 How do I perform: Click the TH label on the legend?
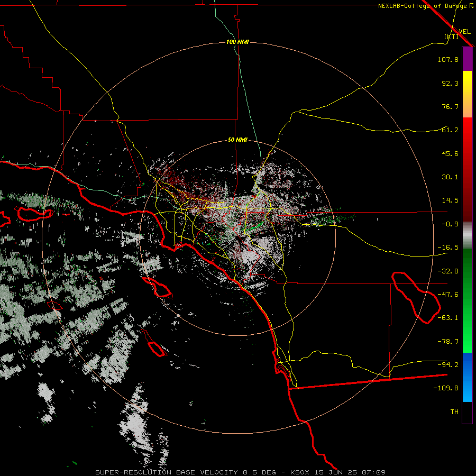(454, 412)
